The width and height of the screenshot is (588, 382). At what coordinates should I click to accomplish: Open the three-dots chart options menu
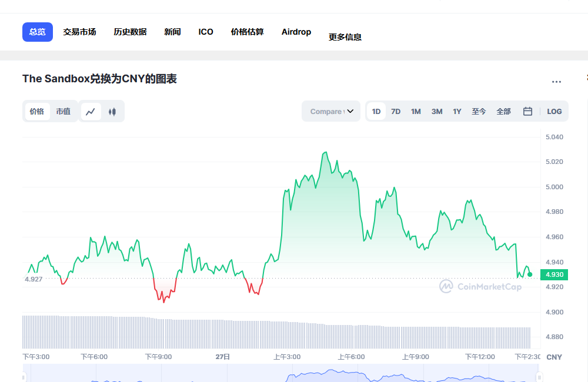click(x=556, y=82)
